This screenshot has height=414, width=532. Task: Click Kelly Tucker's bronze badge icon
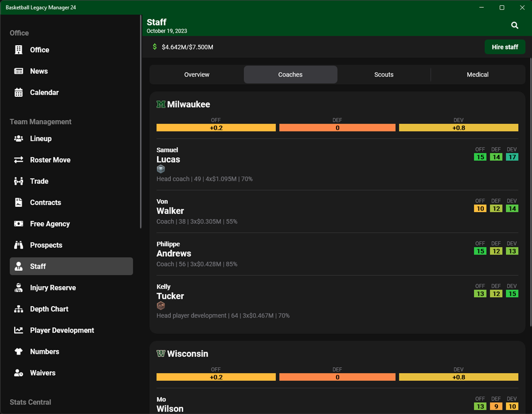[161, 306]
